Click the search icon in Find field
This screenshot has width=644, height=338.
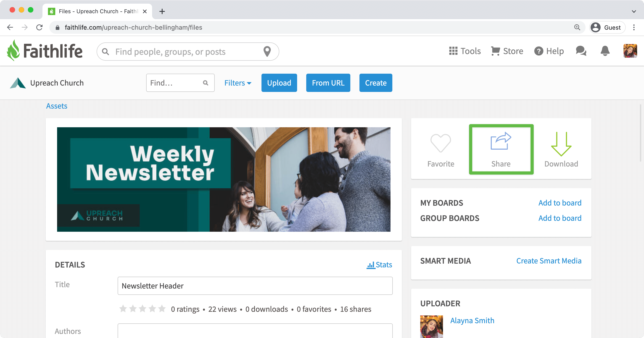click(206, 83)
